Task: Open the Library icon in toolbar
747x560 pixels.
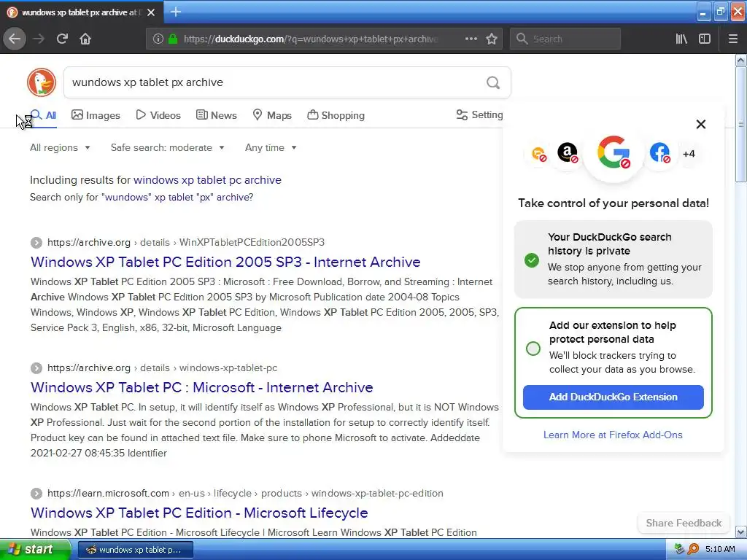Action: (x=681, y=39)
